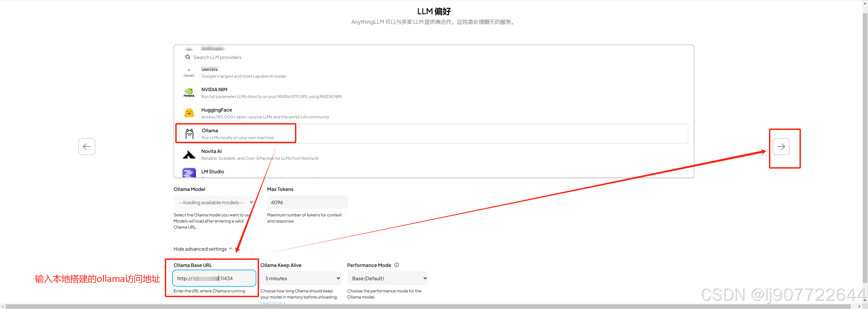Click 'Max Tokens' label text
This screenshot has width=868, height=309.
(280, 189)
